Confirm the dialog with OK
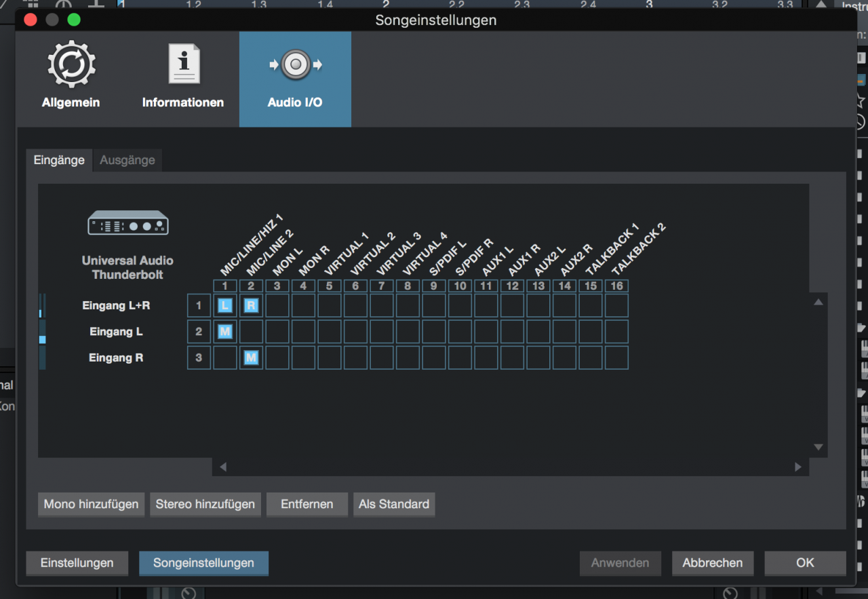Image resolution: width=868 pixels, height=599 pixels. click(805, 562)
